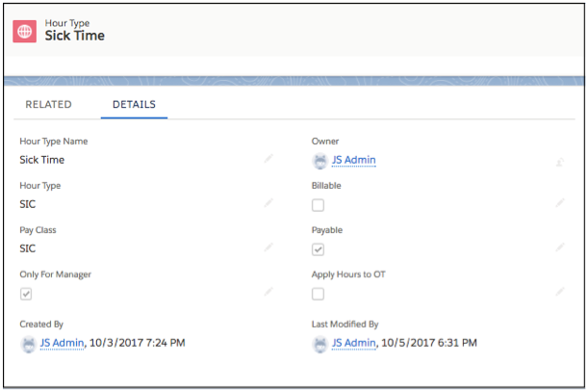
Task: Open Created By JS Admin link
Action: 62,342
